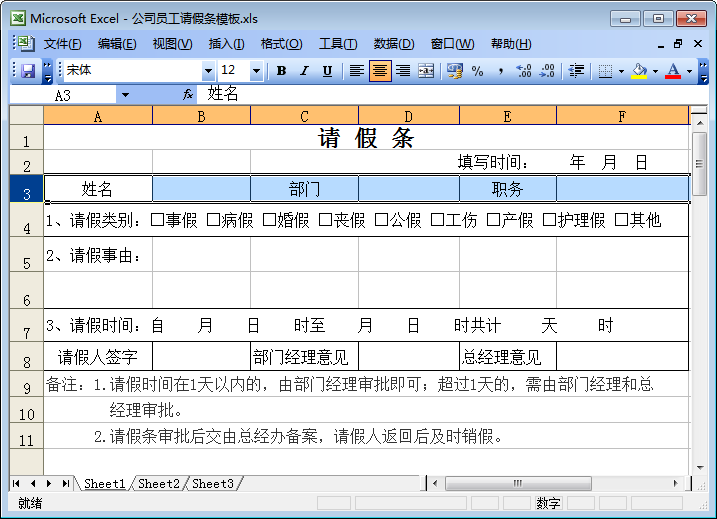This screenshot has height=519, width=717.
Task: Apply Percent style format
Action: (477, 71)
